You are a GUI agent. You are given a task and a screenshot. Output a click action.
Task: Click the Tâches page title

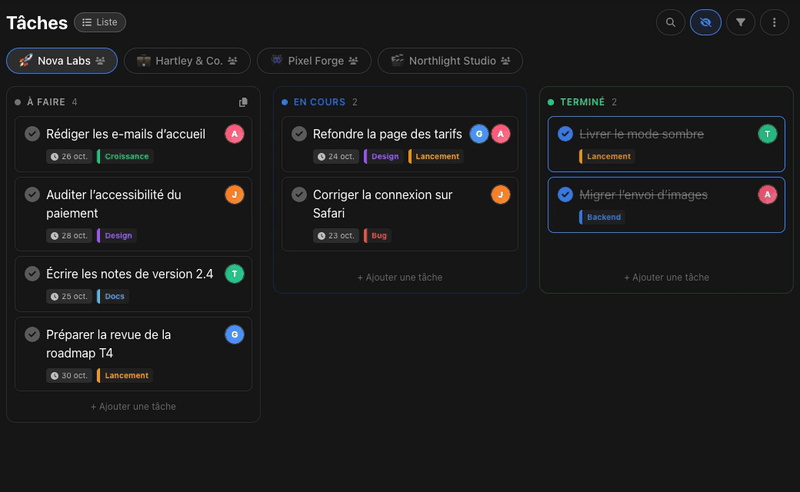(37, 23)
